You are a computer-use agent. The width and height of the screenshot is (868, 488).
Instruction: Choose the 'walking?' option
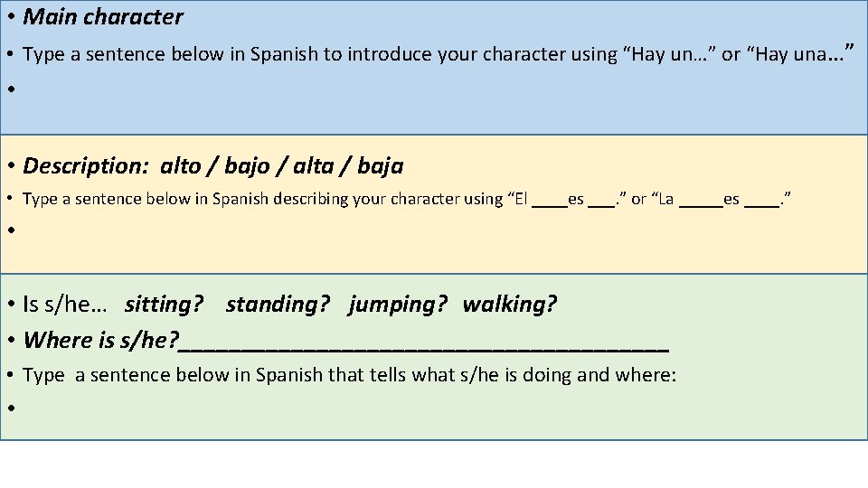[509, 305]
